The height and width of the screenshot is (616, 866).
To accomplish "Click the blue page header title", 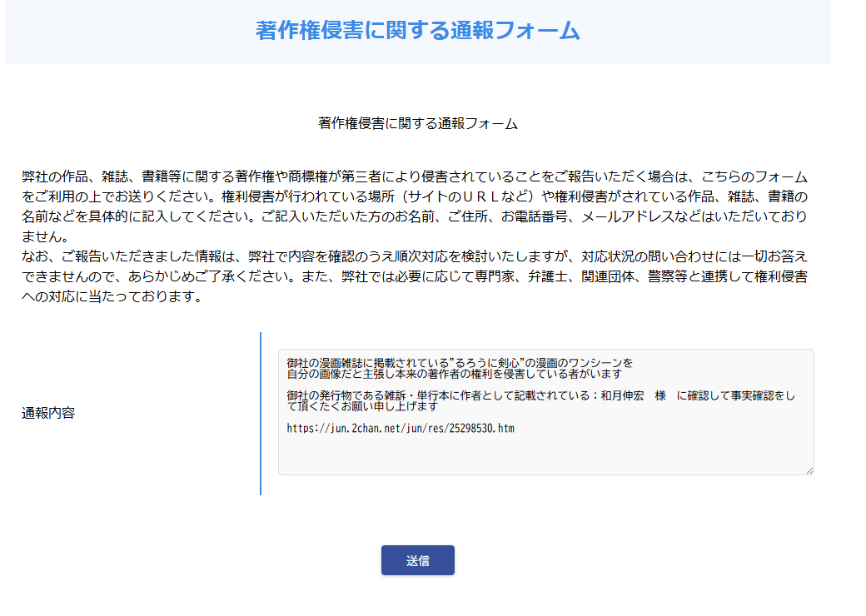I will 417,31.
